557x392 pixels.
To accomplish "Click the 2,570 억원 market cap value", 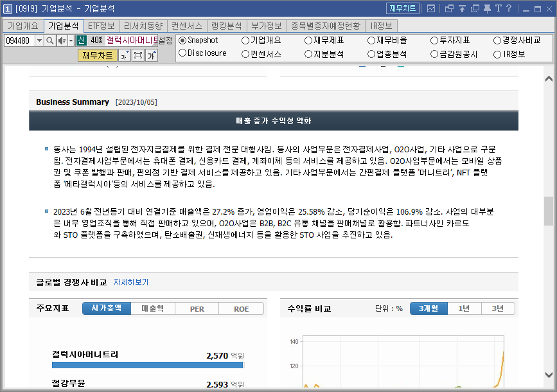I will click(x=225, y=355).
